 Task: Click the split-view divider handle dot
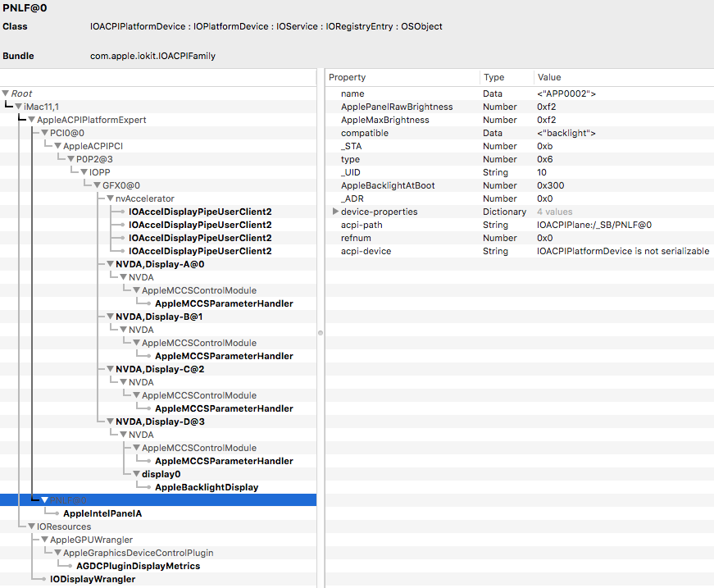click(321, 333)
